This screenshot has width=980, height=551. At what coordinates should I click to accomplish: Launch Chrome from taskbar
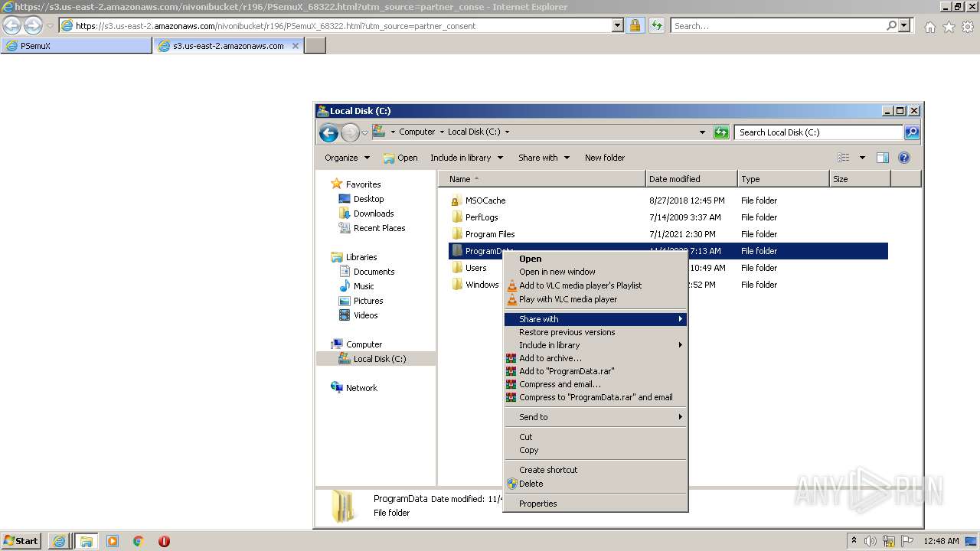[x=139, y=541]
